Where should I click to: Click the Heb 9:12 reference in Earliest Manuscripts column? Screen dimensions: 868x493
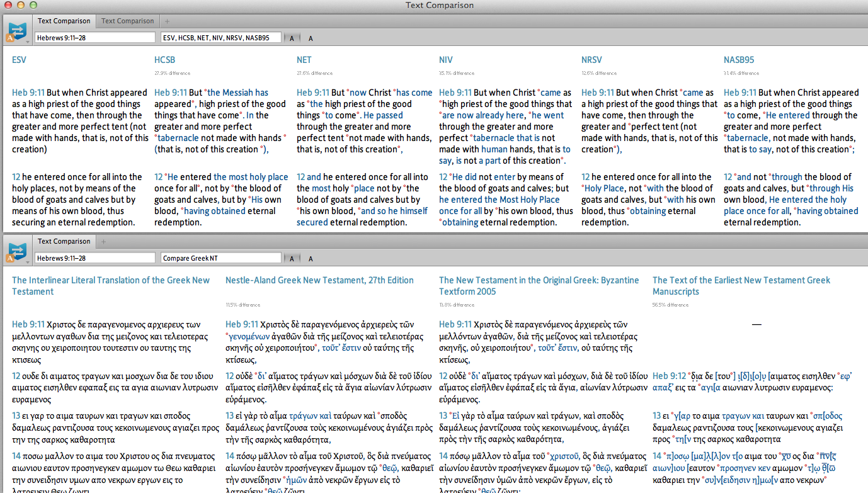[x=669, y=376]
